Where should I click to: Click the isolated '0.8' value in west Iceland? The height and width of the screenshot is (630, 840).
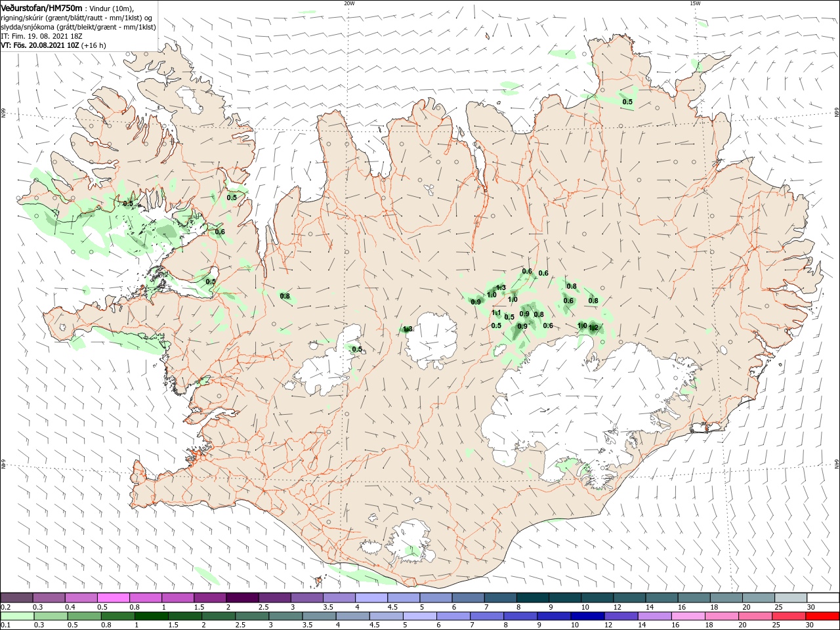click(x=285, y=296)
